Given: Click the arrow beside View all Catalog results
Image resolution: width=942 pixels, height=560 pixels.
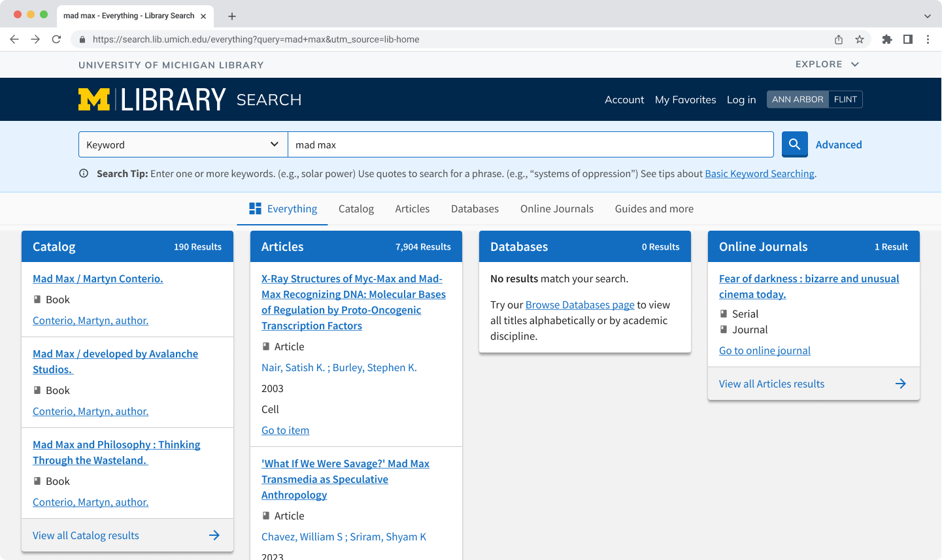Looking at the screenshot, I should [x=214, y=535].
